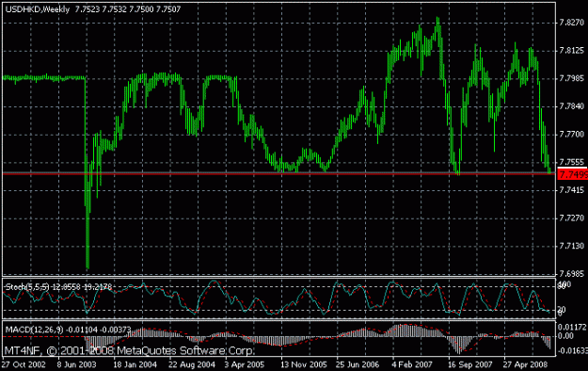Click the 27 Oct 2002 date label

click(x=24, y=364)
